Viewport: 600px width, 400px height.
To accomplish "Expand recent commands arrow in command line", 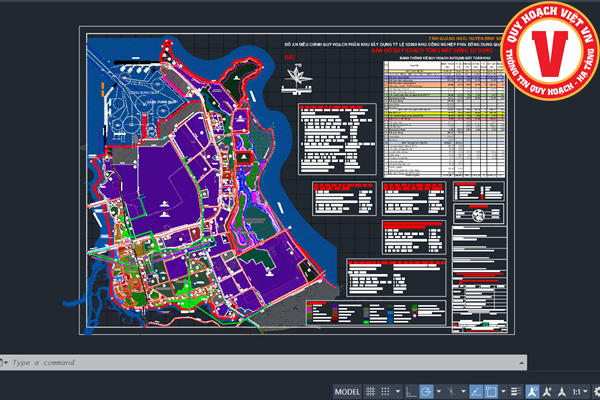I will (6, 362).
